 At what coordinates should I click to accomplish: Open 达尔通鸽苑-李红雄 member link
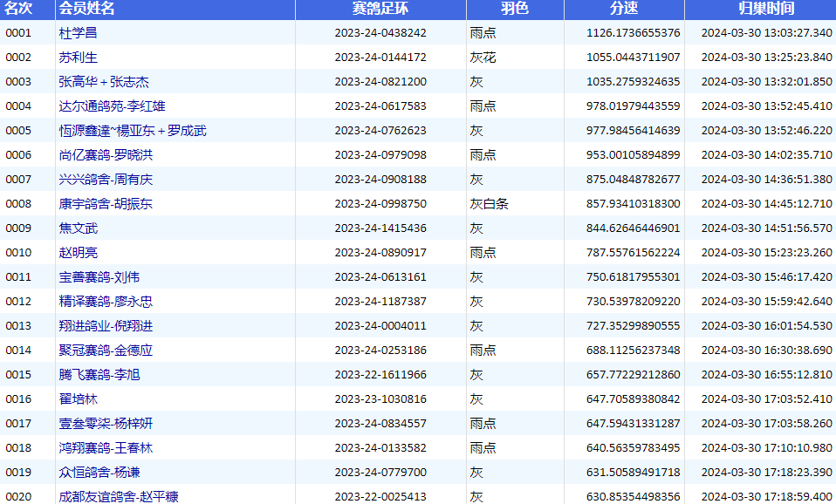click(x=112, y=106)
